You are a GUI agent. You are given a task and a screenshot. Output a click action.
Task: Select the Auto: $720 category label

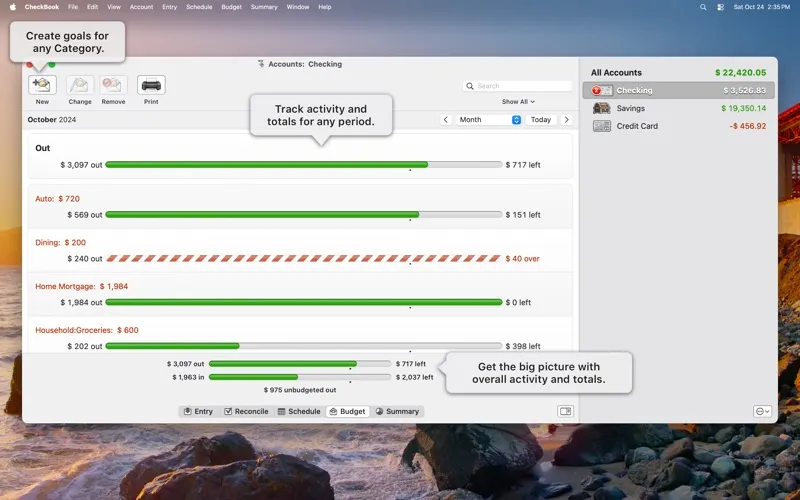[58, 199]
